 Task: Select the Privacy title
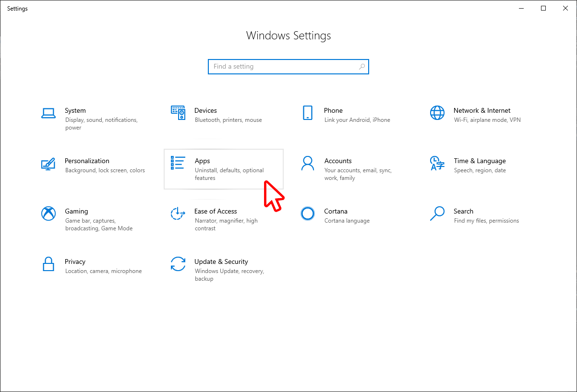click(x=75, y=261)
